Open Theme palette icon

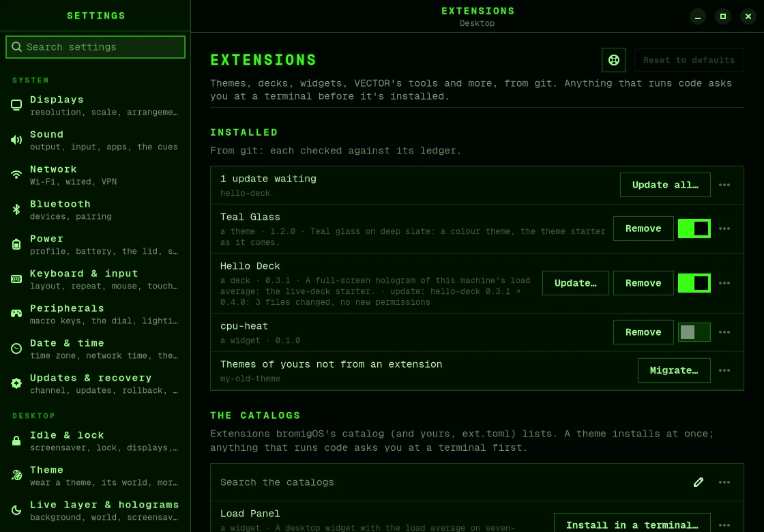tap(16, 475)
